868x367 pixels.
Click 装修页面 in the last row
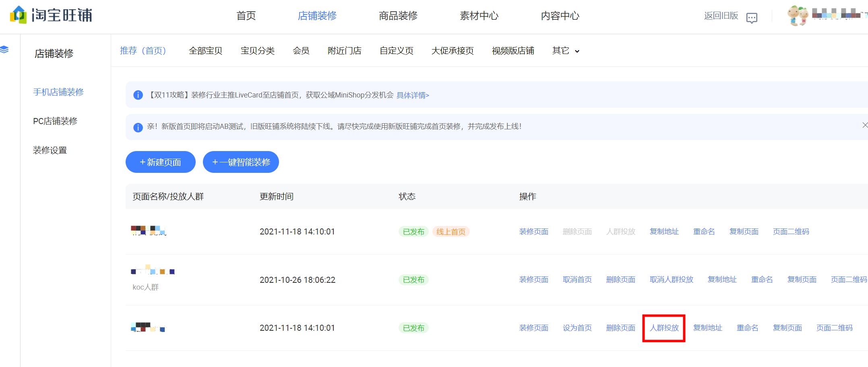534,328
